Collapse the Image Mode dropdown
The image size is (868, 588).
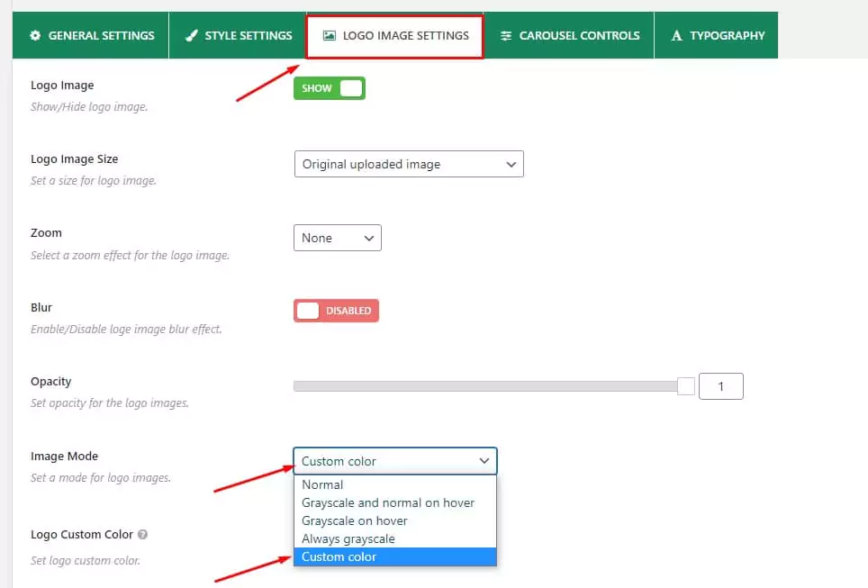click(x=394, y=461)
